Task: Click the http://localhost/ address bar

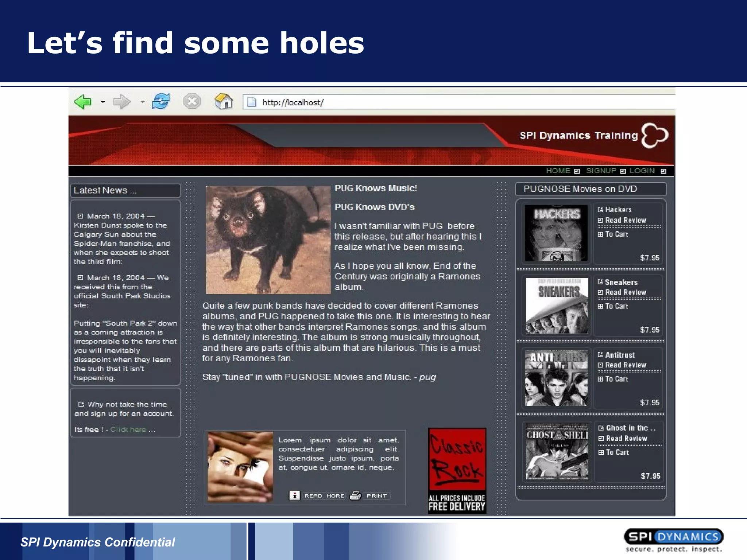Action: click(x=459, y=102)
